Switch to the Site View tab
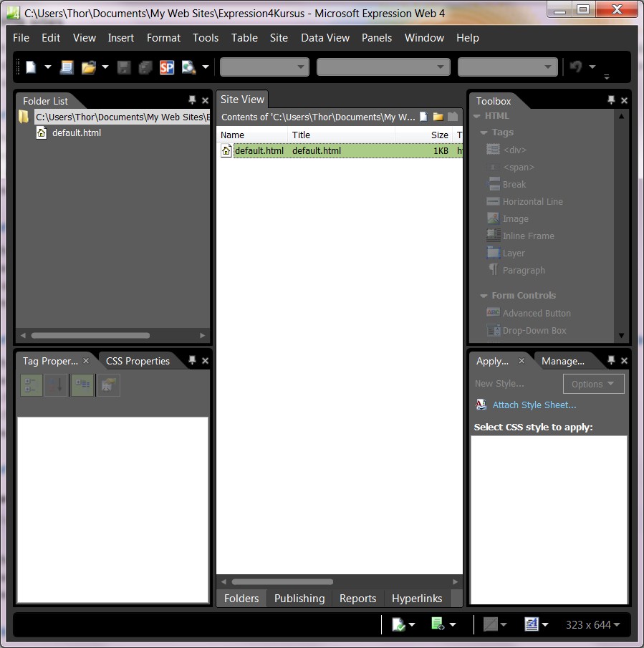Screen dimensions: 644x648 242,100
